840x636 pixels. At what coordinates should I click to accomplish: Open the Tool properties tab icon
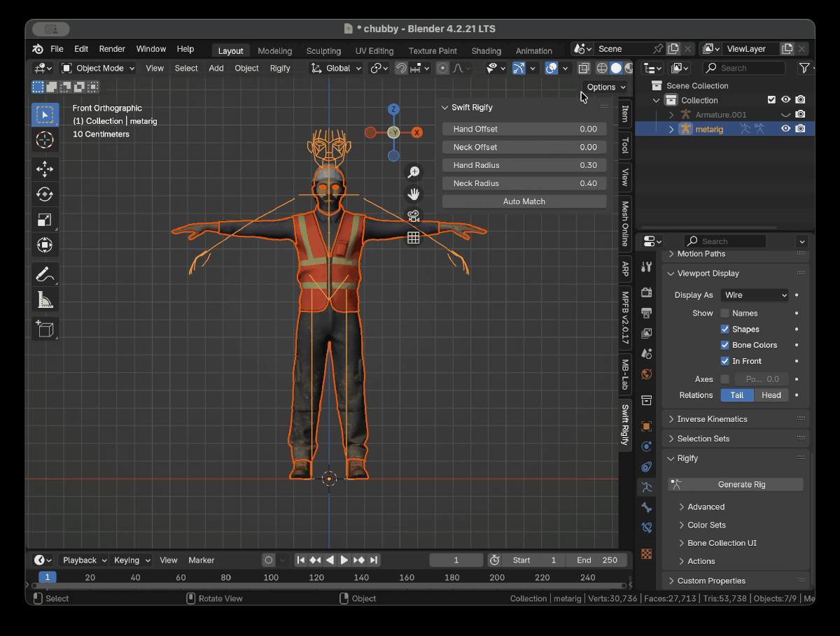(x=647, y=266)
